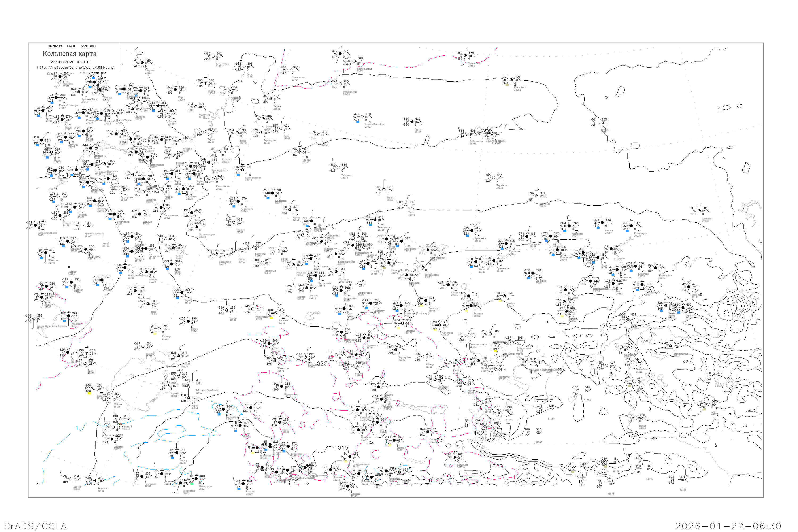Click the 1025 isobar label near Кызылжар
The height and width of the screenshot is (532, 798).
point(320,364)
